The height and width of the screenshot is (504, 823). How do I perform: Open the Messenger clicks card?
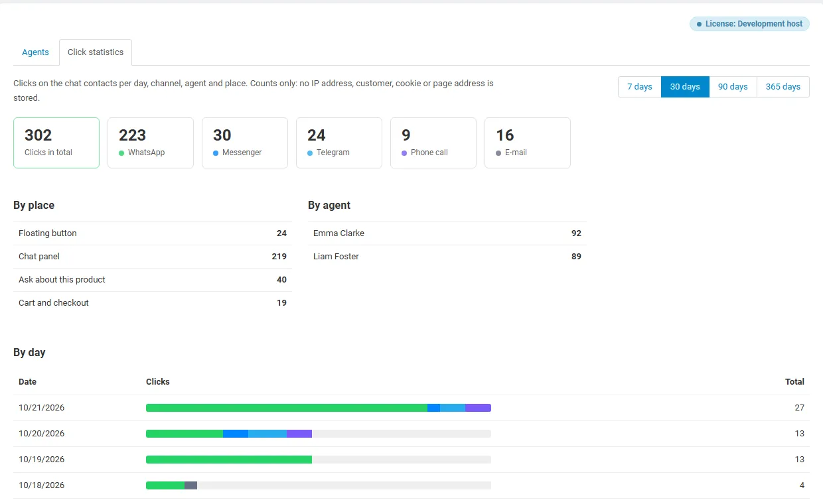point(245,143)
